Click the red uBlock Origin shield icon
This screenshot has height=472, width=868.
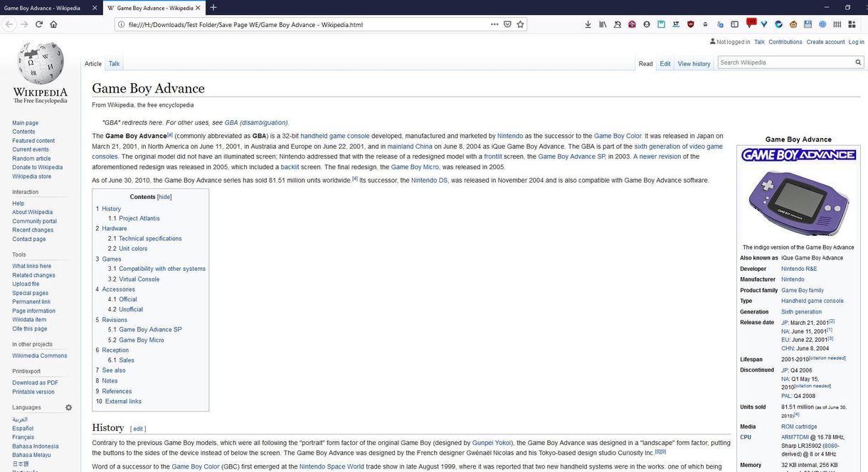click(x=691, y=24)
